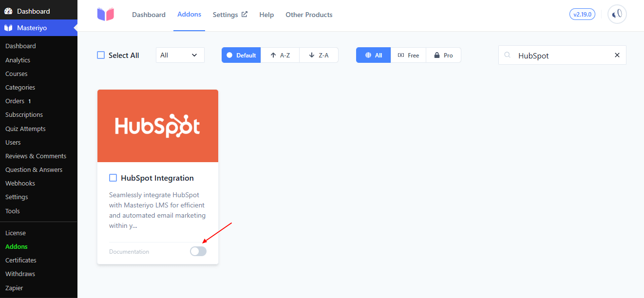644x298 pixels.
Task: Sort addons Z-A descending
Action: [319, 55]
